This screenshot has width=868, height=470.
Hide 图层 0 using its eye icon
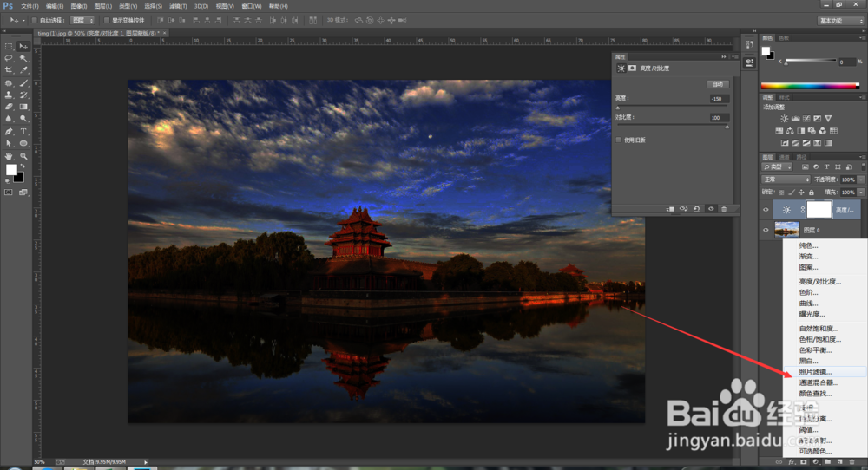click(766, 230)
